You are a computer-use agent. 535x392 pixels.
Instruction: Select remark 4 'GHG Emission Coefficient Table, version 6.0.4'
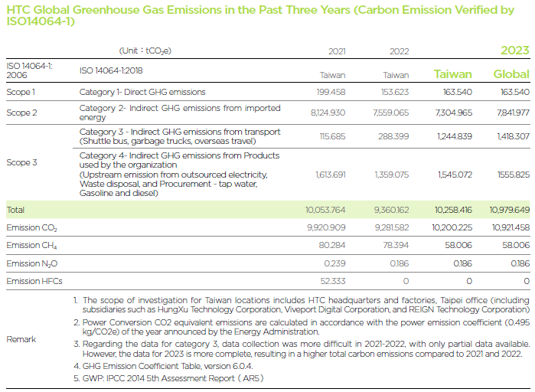163,367
